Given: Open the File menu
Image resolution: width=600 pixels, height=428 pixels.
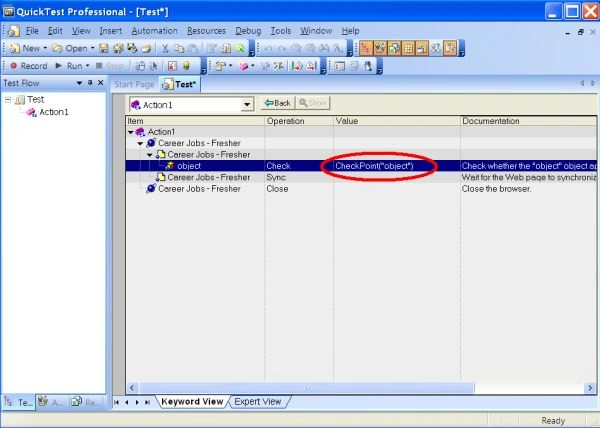Looking at the screenshot, I should pyautogui.click(x=32, y=31).
